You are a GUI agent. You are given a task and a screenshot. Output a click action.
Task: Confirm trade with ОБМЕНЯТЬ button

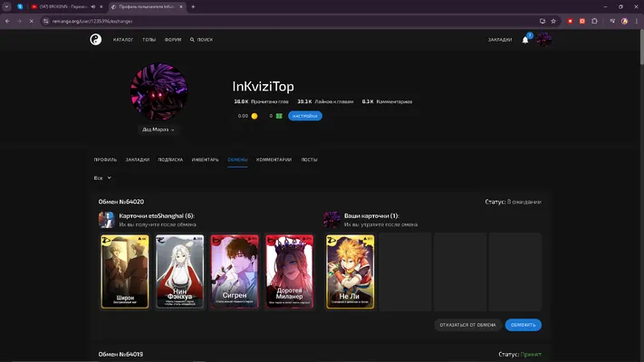[524, 325]
